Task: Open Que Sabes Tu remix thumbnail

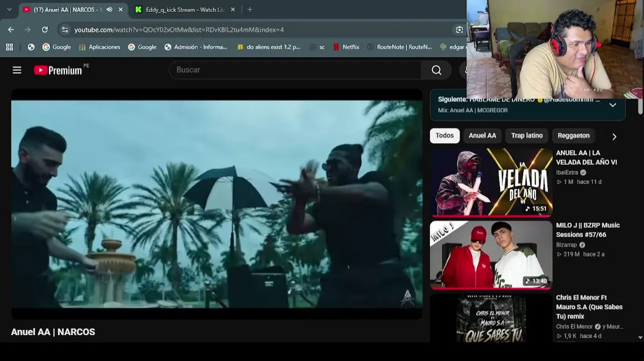Action: click(491, 318)
